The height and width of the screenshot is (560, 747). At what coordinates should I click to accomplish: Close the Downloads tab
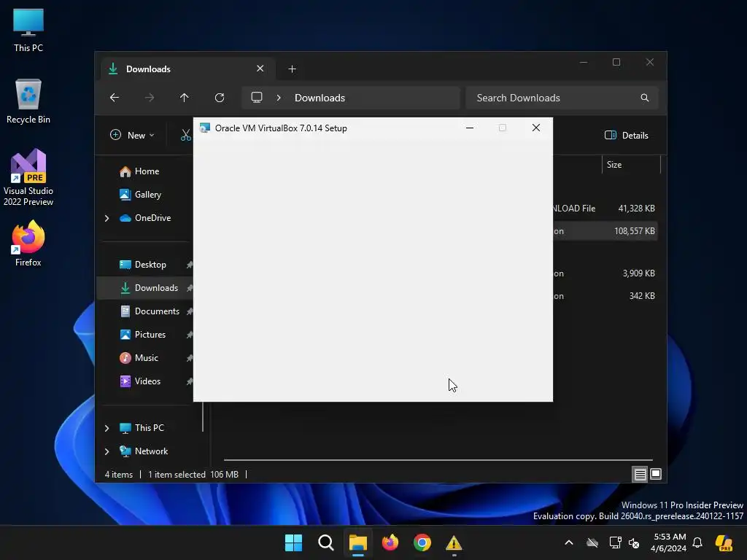(260, 69)
